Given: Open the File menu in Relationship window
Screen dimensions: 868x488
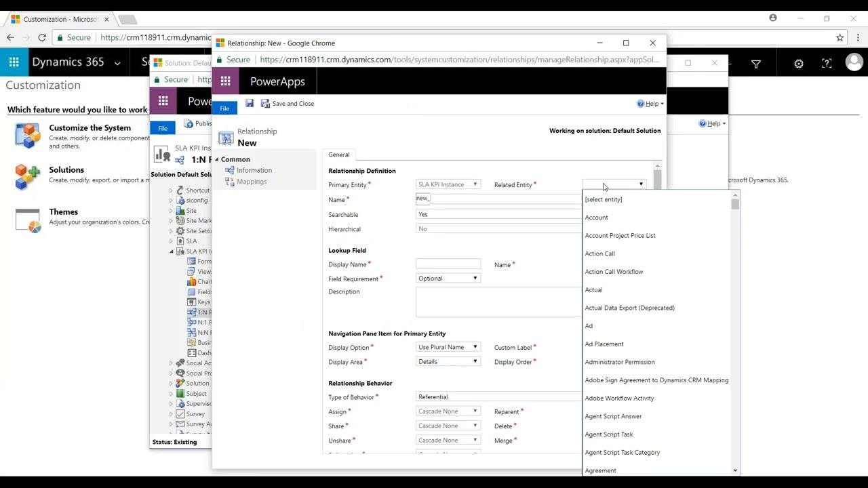Looking at the screenshot, I should click(224, 108).
